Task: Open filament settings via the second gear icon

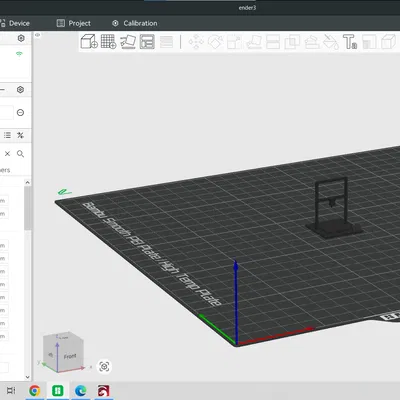Action: (20, 90)
